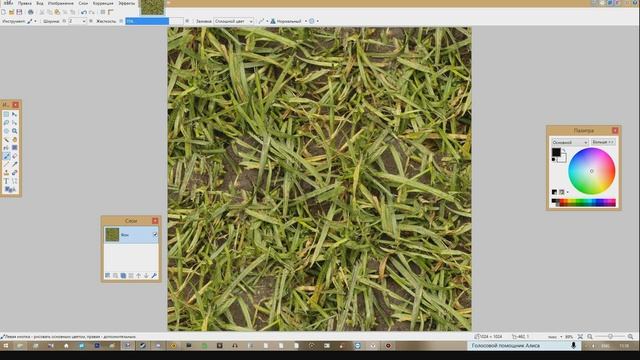Open the Эффекты menu
Screen dimensions: 640x360
click(x=127, y=3)
